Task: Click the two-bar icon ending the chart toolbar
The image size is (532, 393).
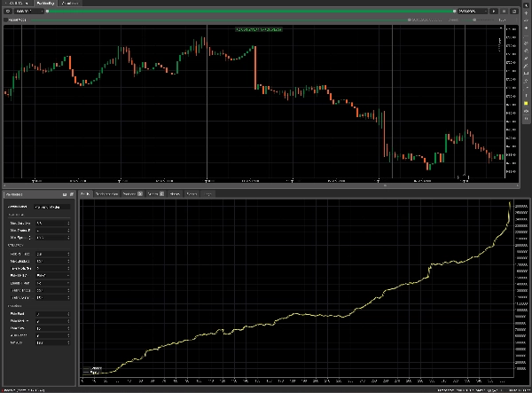Action: 526,119
